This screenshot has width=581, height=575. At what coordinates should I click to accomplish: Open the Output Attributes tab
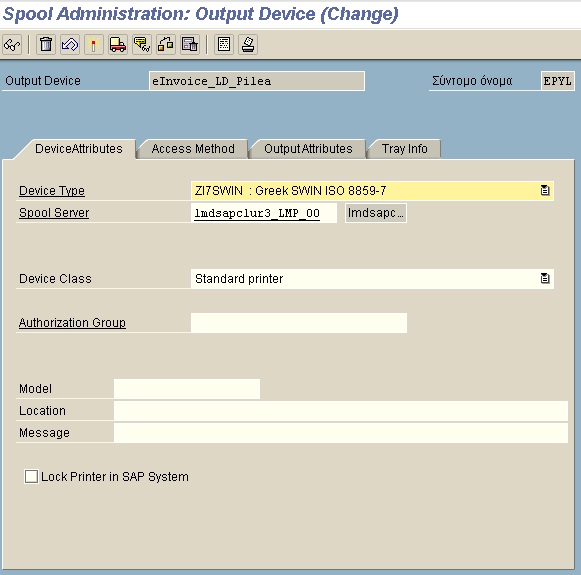pyautogui.click(x=308, y=149)
